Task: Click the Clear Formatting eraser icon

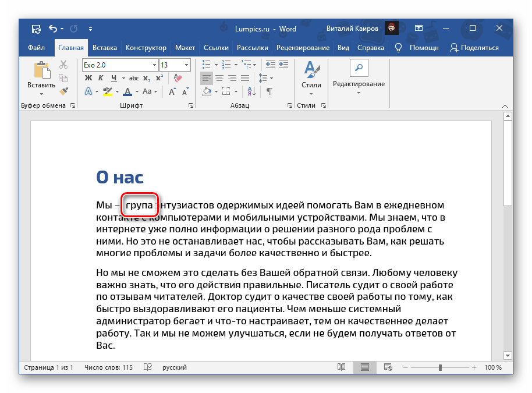Action: click(x=178, y=78)
